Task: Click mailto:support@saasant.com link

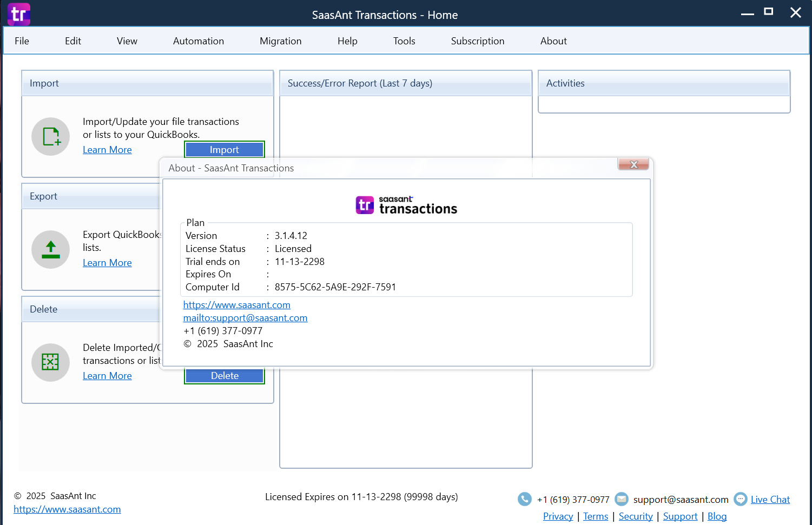Action: click(x=246, y=318)
